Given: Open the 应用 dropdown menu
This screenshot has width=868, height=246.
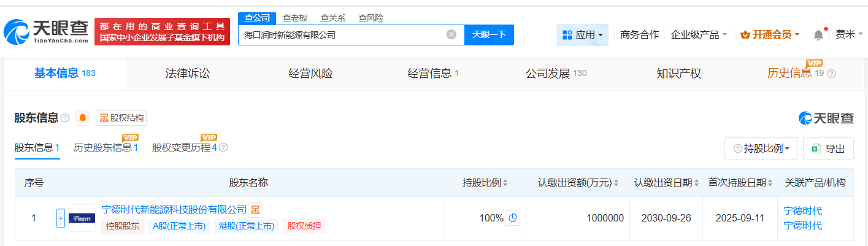Looking at the screenshot, I should tap(582, 35).
